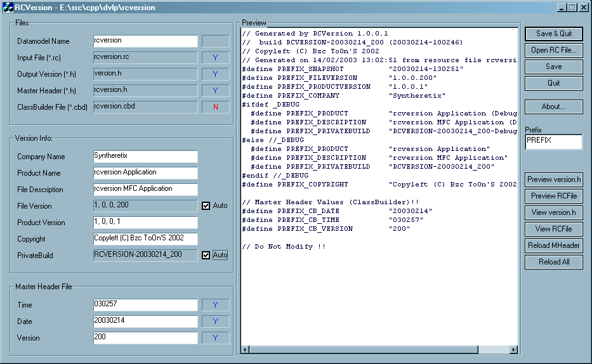Click the ClassBuilder File field rcversion.cbd

[145, 107]
